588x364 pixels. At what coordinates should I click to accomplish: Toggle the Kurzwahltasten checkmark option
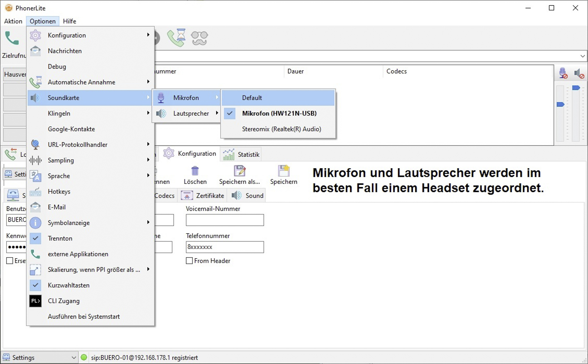pos(35,285)
